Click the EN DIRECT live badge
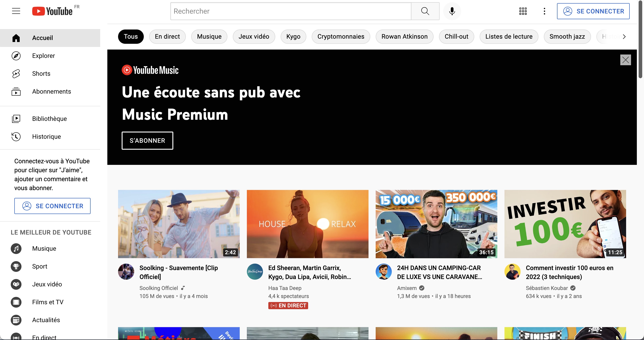The image size is (644, 340). (288, 306)
